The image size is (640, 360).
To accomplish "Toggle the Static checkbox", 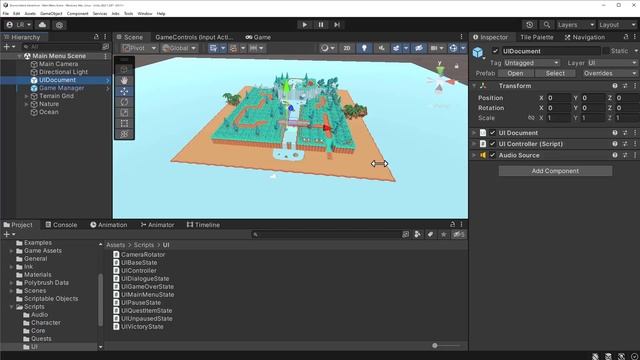I will (x=606, y=51).
